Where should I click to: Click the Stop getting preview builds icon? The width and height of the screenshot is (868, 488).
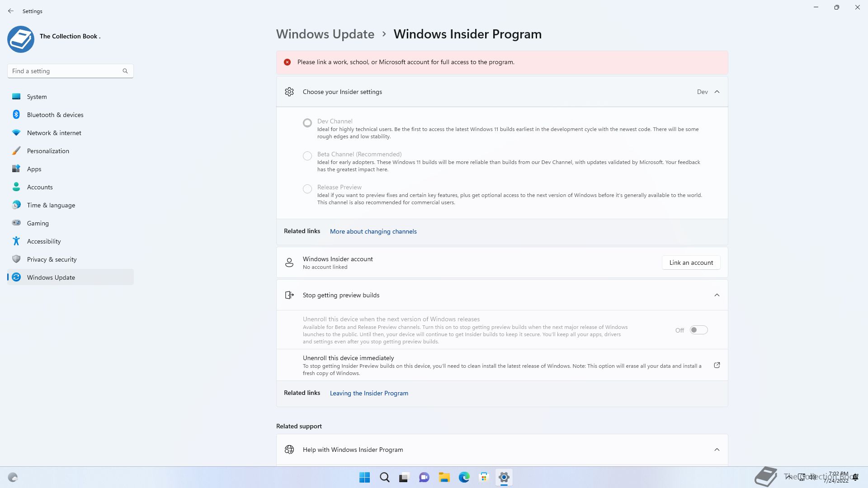[289, 295]
